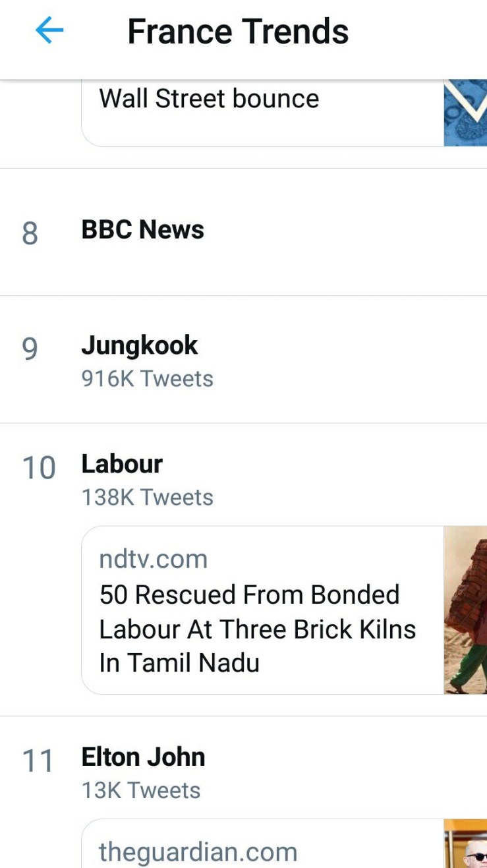Tap the brick kiln worker thumbnail

[465, 610]
